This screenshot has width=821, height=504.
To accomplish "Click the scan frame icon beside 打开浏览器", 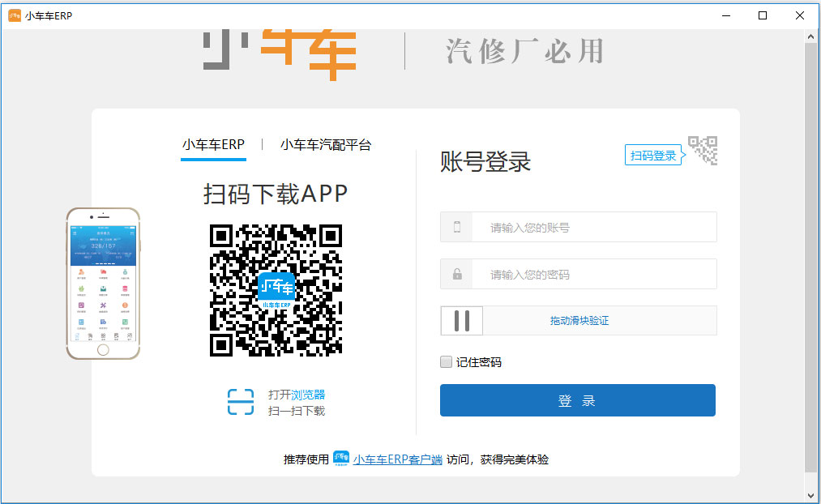I will (x=241, y=402).
